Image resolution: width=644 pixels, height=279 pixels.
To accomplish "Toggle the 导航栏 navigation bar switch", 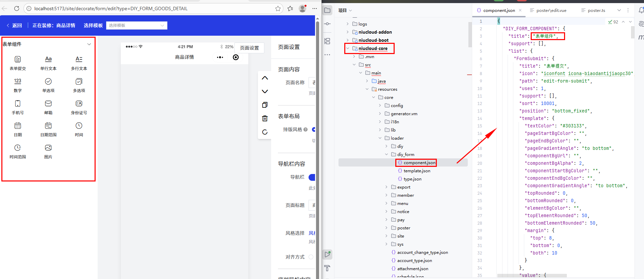I will 312,177.
